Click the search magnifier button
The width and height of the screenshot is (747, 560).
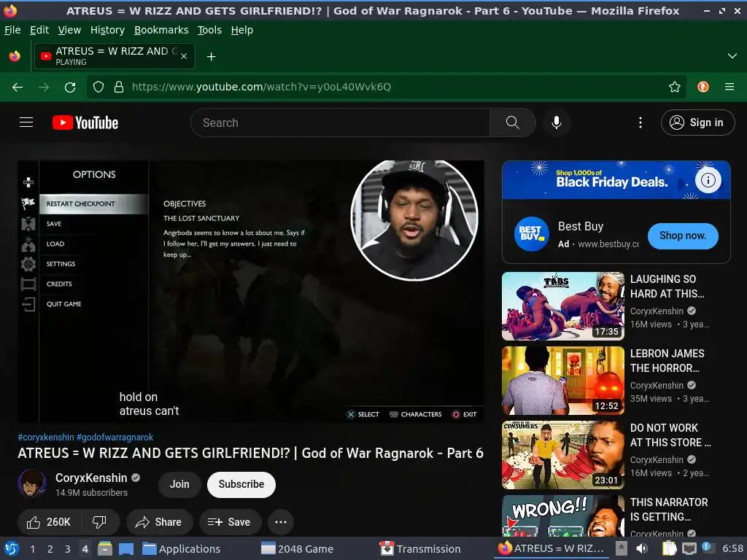point(512,122)
